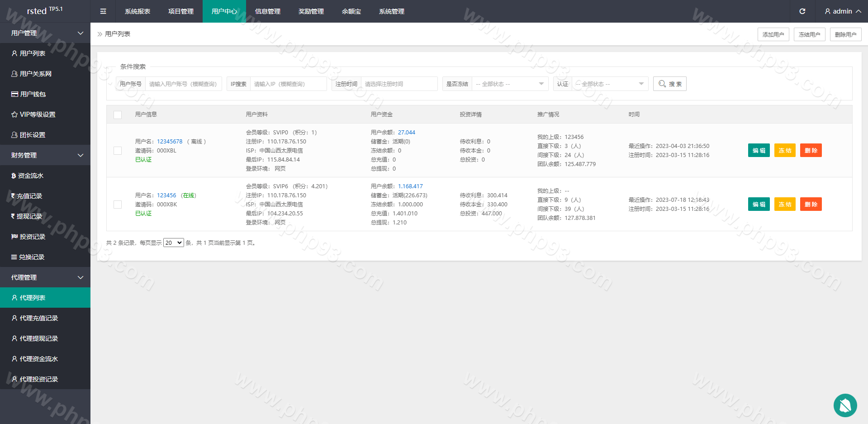Click the sidebar collapse hamburger icon

tap(103, 11)
